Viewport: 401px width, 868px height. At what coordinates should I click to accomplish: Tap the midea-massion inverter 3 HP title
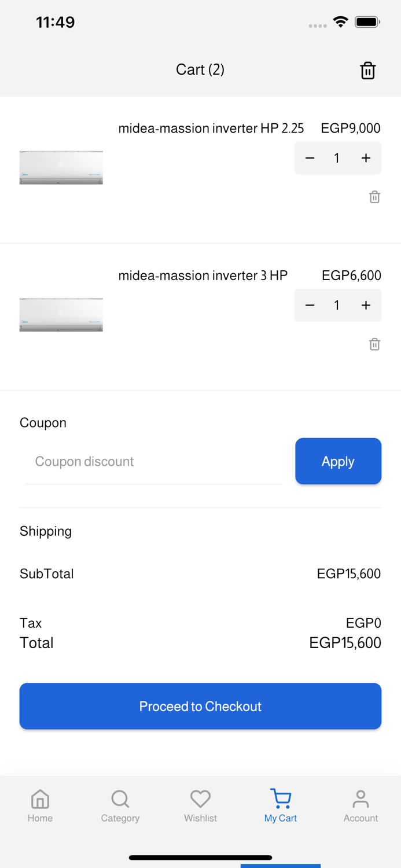pos(203,275)
